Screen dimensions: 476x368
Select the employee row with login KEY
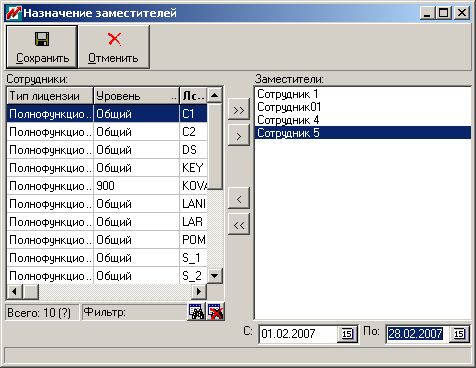coord(107,168)
